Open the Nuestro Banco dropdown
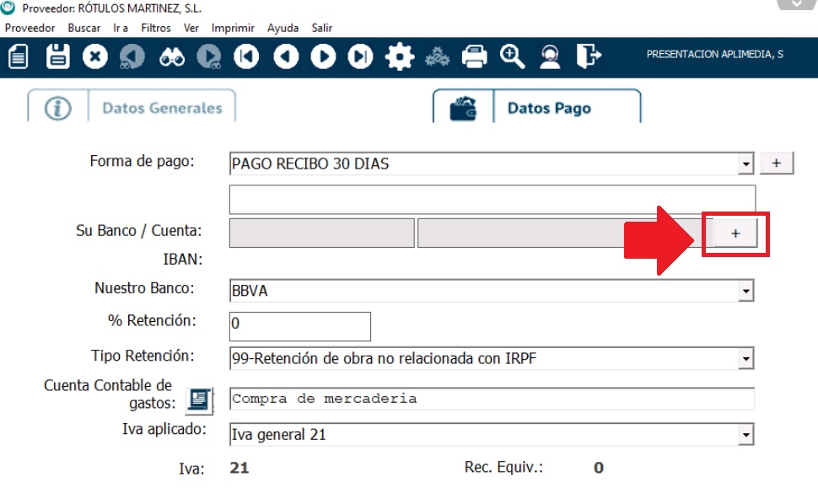 tap(745, 292)
